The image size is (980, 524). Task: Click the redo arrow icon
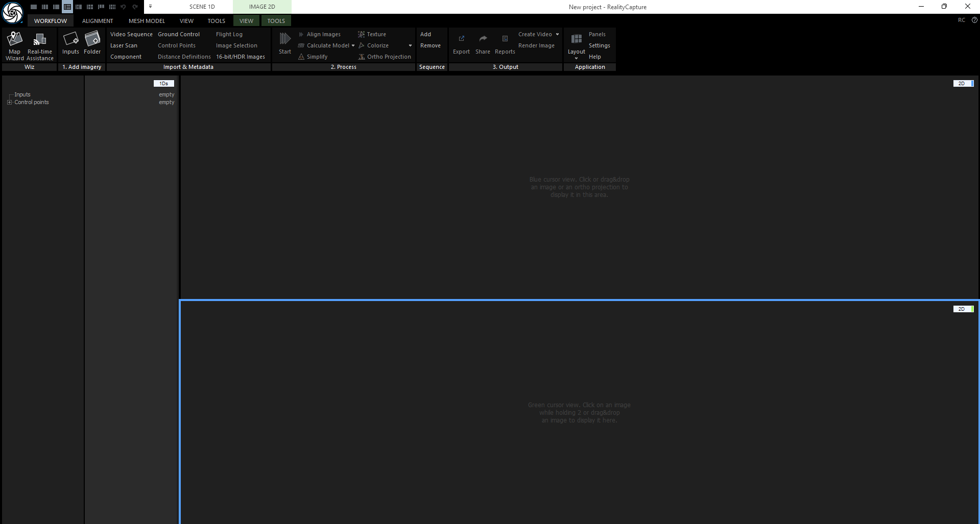(x=135, y=7)
